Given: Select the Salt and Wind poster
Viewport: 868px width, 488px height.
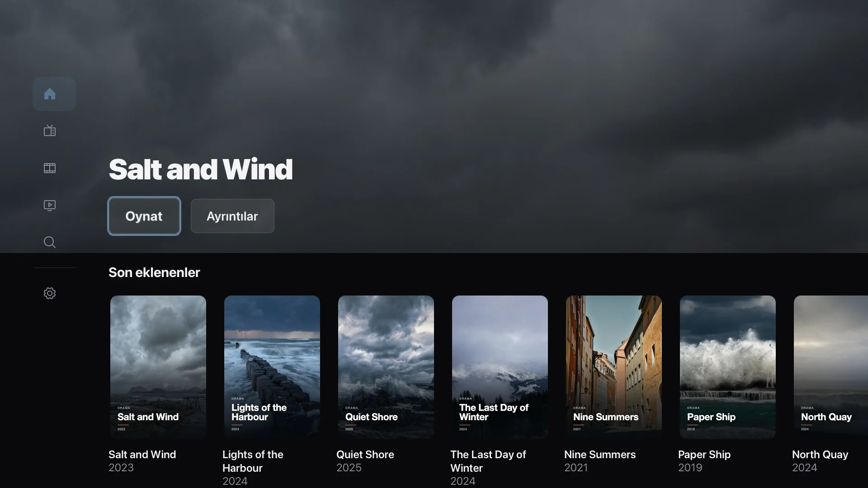Looking at the screenshot, I should [158, 367].
